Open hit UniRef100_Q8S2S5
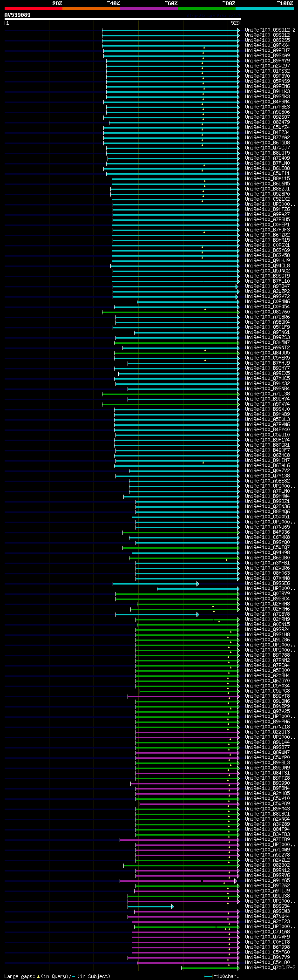The image size is (298, 980). tap(267, 41)
